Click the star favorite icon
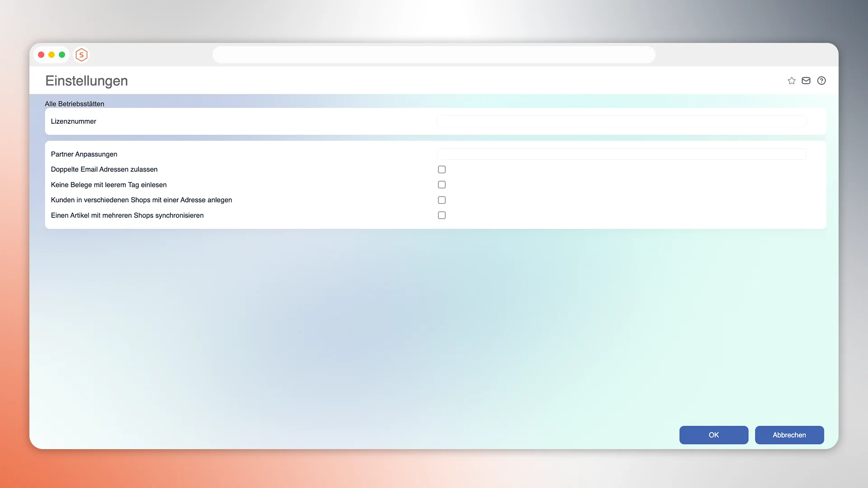 point(791,81)
